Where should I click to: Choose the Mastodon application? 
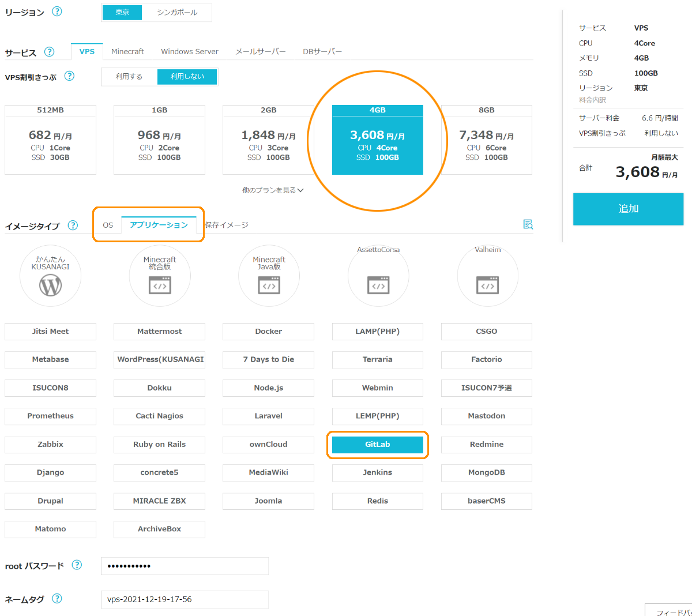click(x=487, y=416)
